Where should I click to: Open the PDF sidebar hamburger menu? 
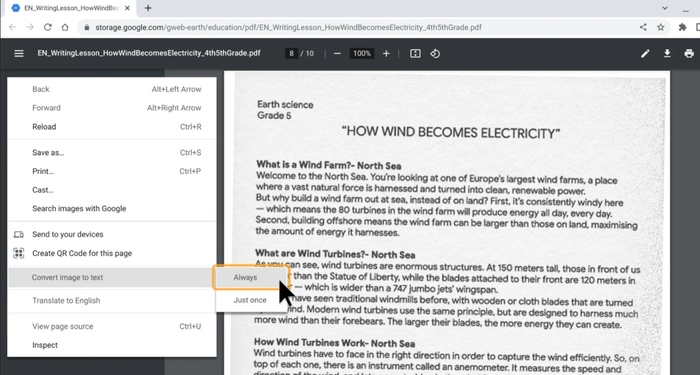pos(19,54)
